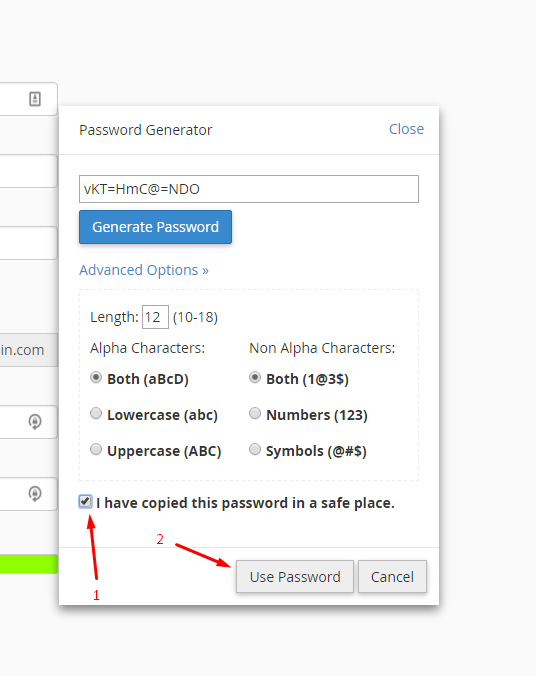Click the second partially hidden form field
Screen dimensions: 536x676
pyautogui.click(x=28, y=171)
